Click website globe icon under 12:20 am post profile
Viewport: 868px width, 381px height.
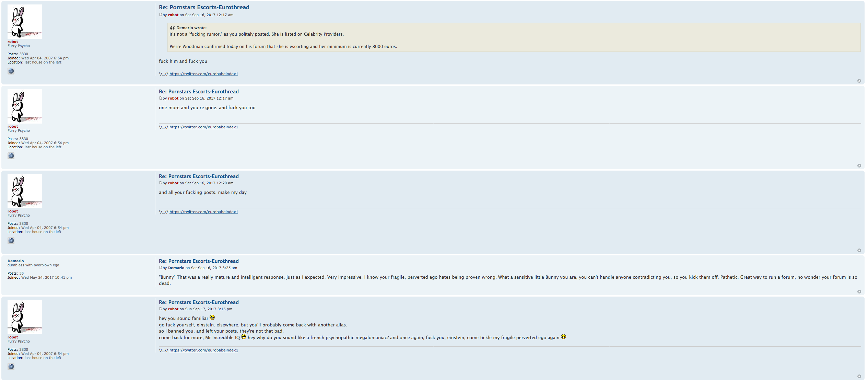(x=11, y=241)
